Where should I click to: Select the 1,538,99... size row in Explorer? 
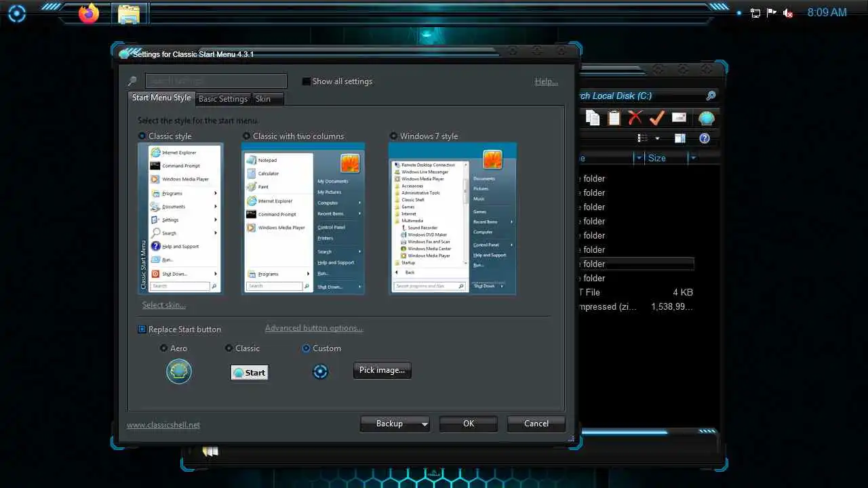click(x=635, y=306)
